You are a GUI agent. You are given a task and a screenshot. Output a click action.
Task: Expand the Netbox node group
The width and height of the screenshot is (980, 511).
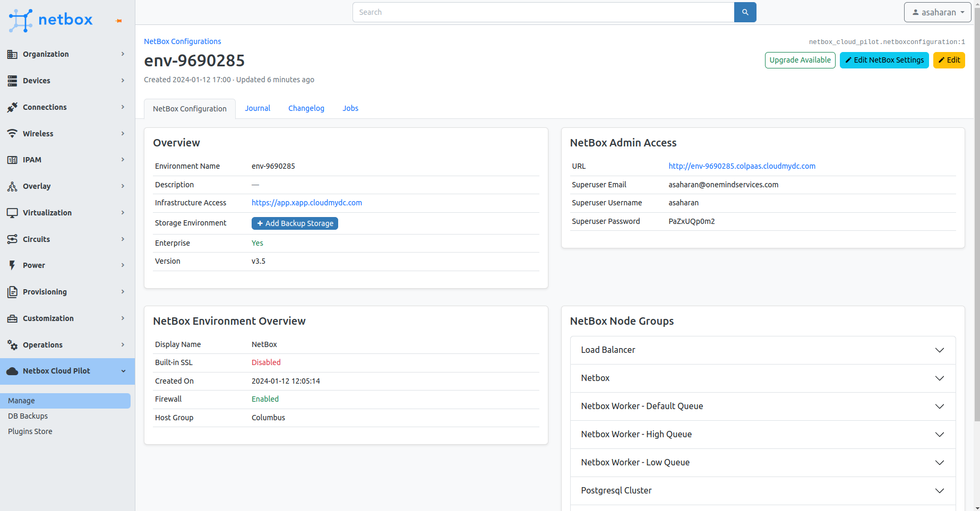point(763,378)
